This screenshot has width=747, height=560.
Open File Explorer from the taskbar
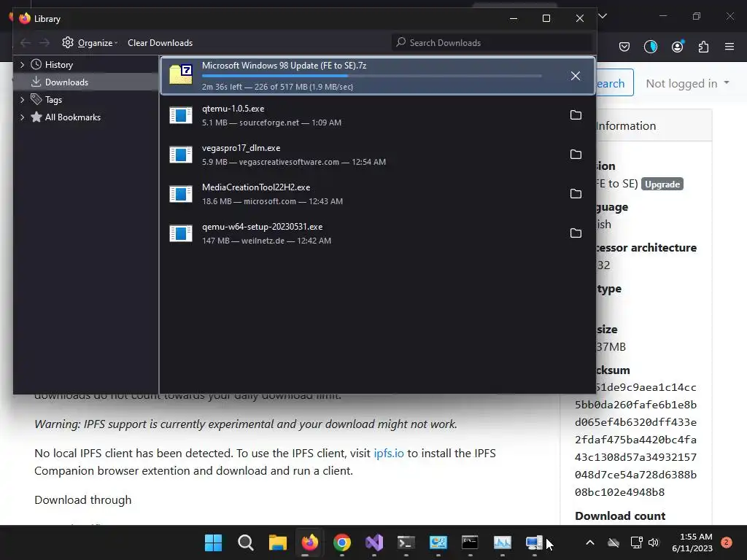click(278, 542)
